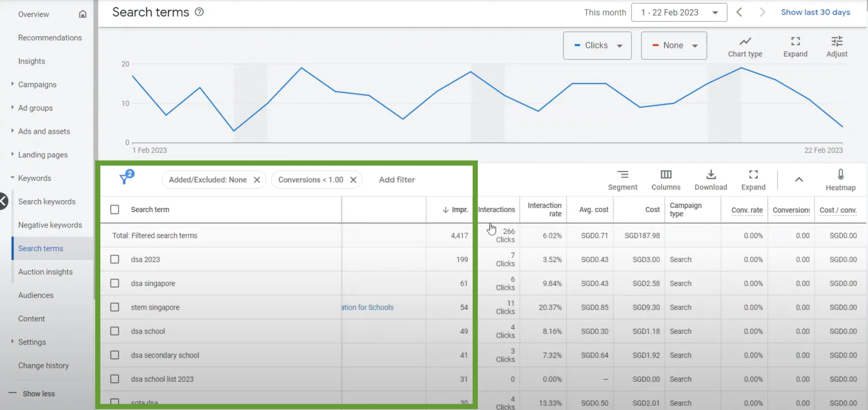Open the Segment options icon
This screenshot has height=410, width=868.
point(623,175)
